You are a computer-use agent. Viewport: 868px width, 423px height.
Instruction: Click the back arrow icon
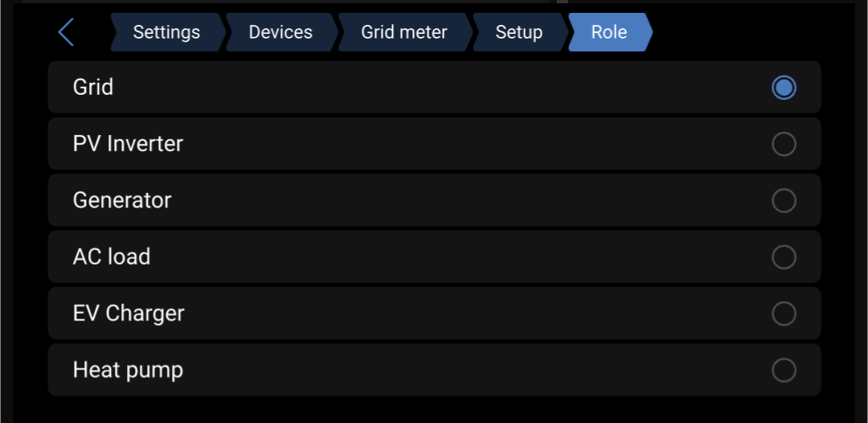66,32
